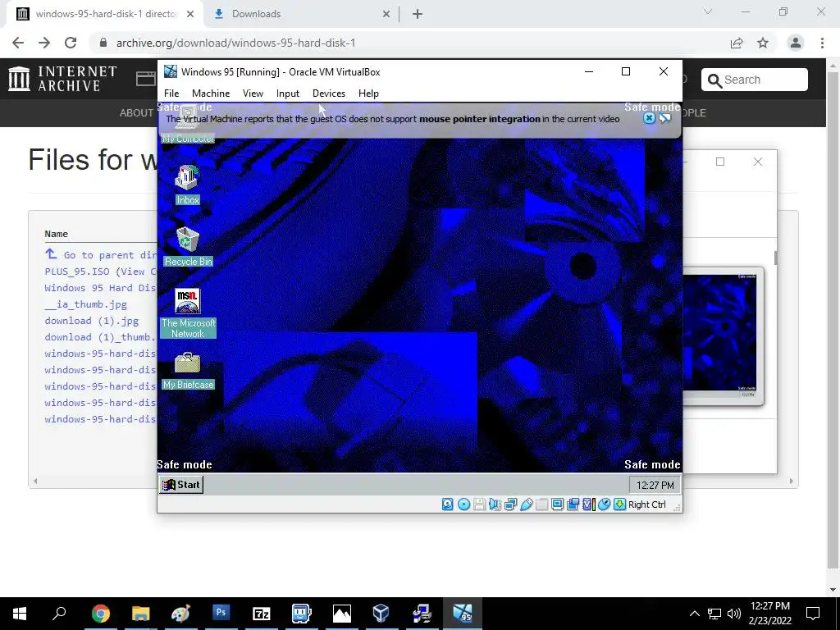Click the display settings status icon

point(557,504)
